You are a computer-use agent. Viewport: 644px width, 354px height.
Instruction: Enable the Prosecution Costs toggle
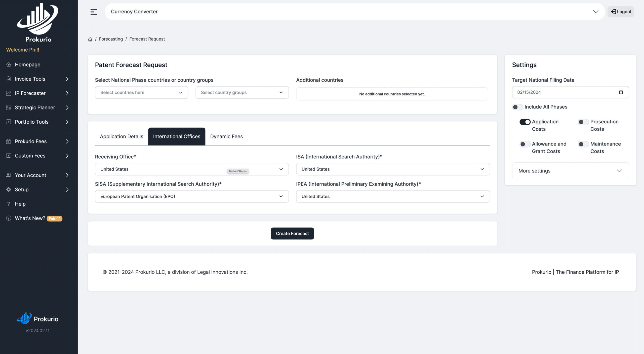tap(583, 122)
